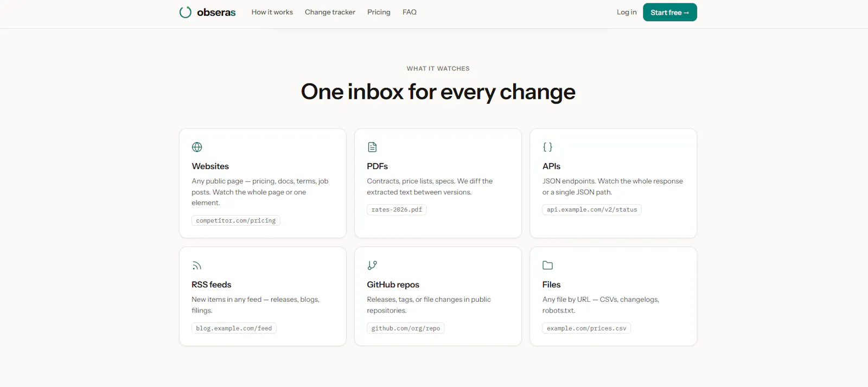Click the folder icon in the Files card

click(547, 265)
